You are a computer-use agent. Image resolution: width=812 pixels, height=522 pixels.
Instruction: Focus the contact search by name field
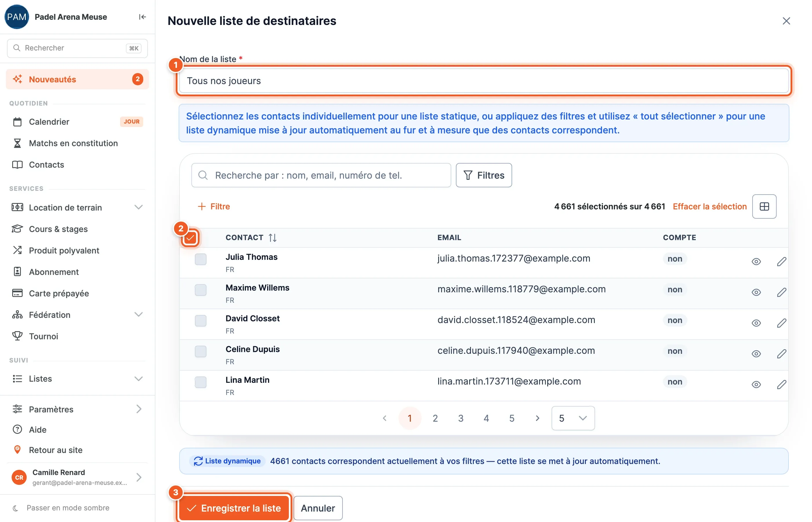click(x=321, y=175)
